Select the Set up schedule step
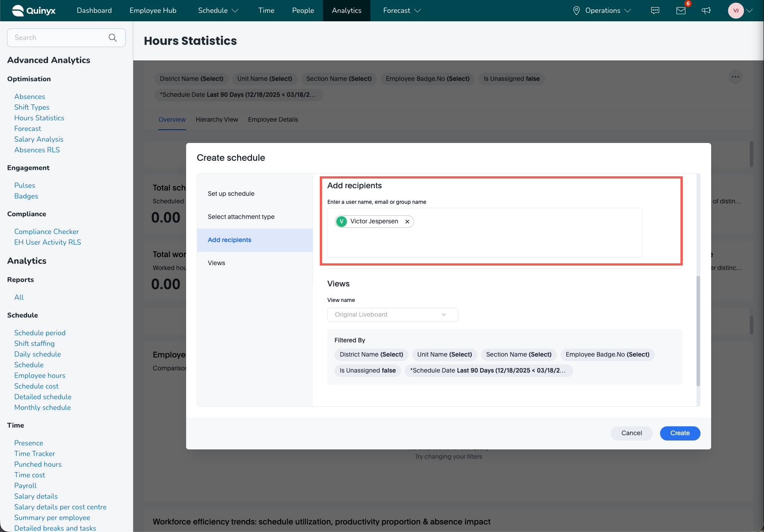Image resolution: width=764 pixels, height=532 pixels. coord(255,194)
